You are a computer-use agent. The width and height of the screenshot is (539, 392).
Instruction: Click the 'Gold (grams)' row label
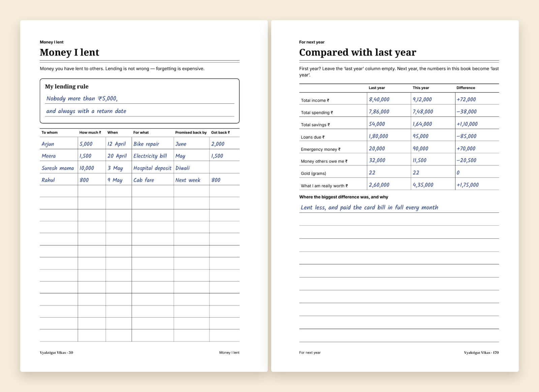313,173
